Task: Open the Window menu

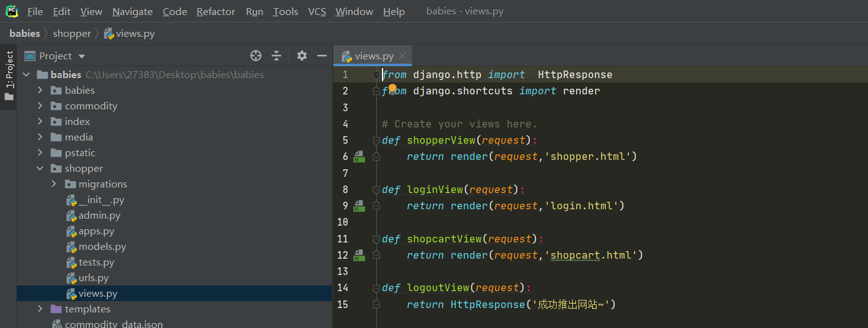Action: click(354, 11)
